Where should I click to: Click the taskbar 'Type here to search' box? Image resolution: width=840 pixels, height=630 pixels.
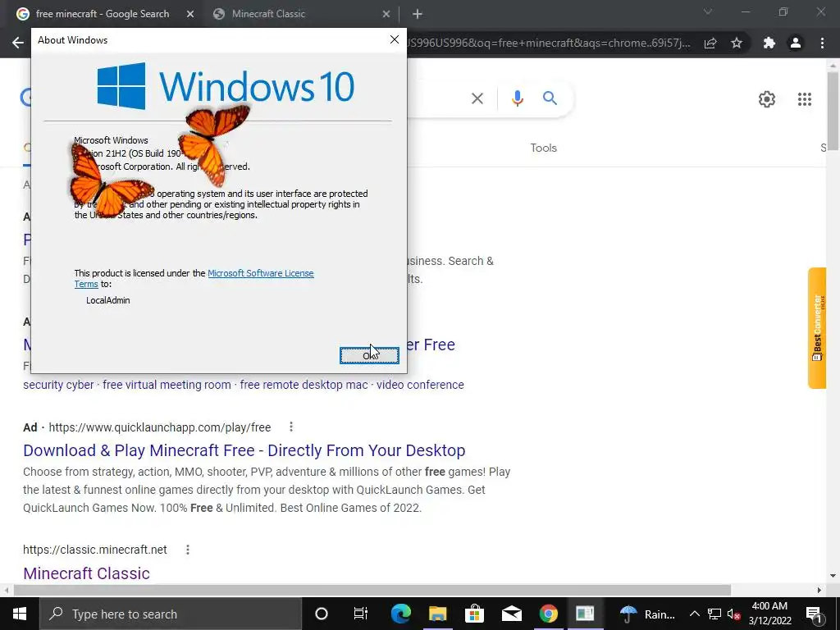click(x=171, y=614)
